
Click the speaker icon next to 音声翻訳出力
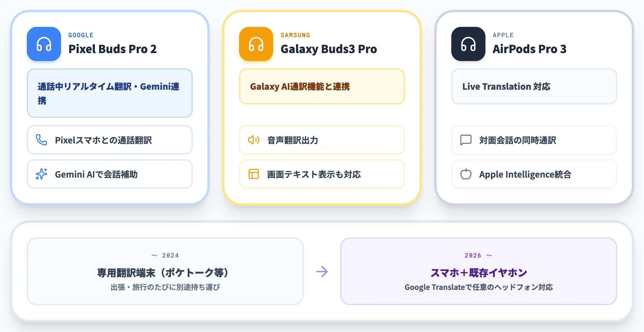(x=254, y=140)
